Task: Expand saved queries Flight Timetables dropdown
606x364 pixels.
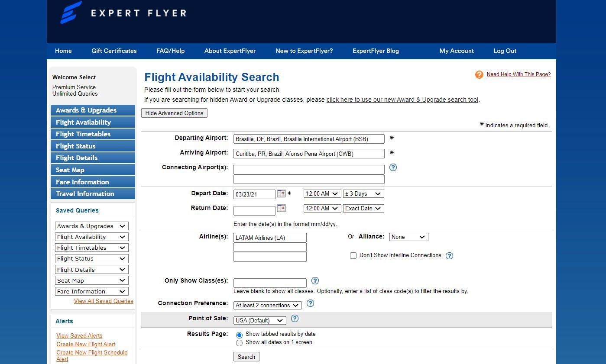Action: point(92,248)
